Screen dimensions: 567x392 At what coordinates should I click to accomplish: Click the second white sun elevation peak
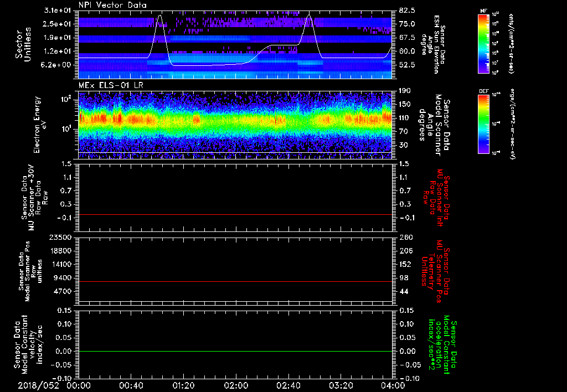tap(308, 17)
